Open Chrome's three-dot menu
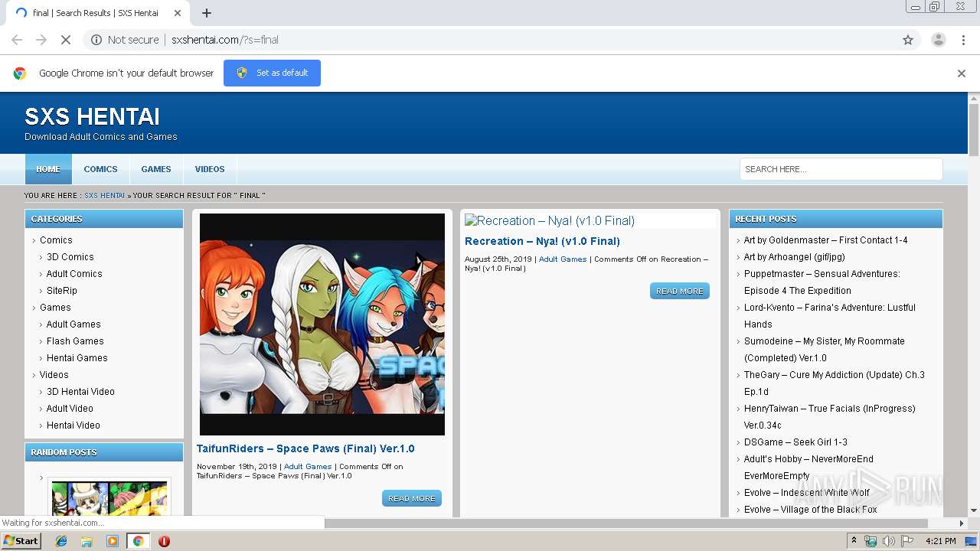980x551 pixels. click(963, 40)
